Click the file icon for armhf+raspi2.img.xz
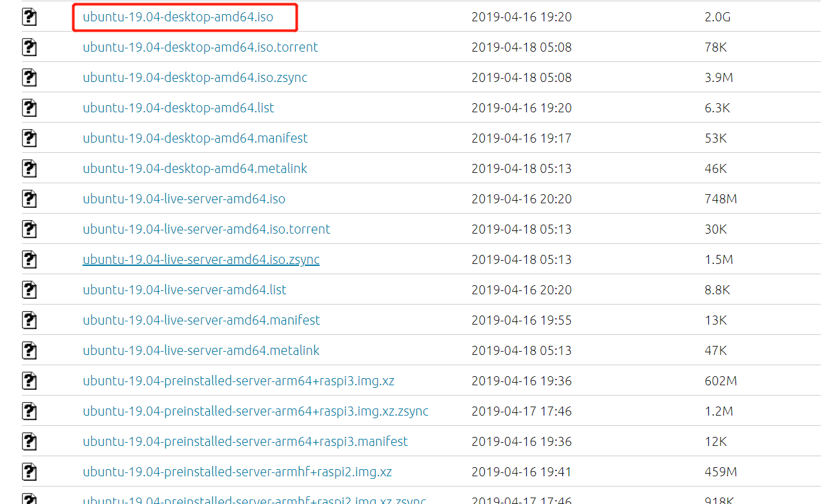The width and height of the screenshot is (822, 504). click(29, 472)
